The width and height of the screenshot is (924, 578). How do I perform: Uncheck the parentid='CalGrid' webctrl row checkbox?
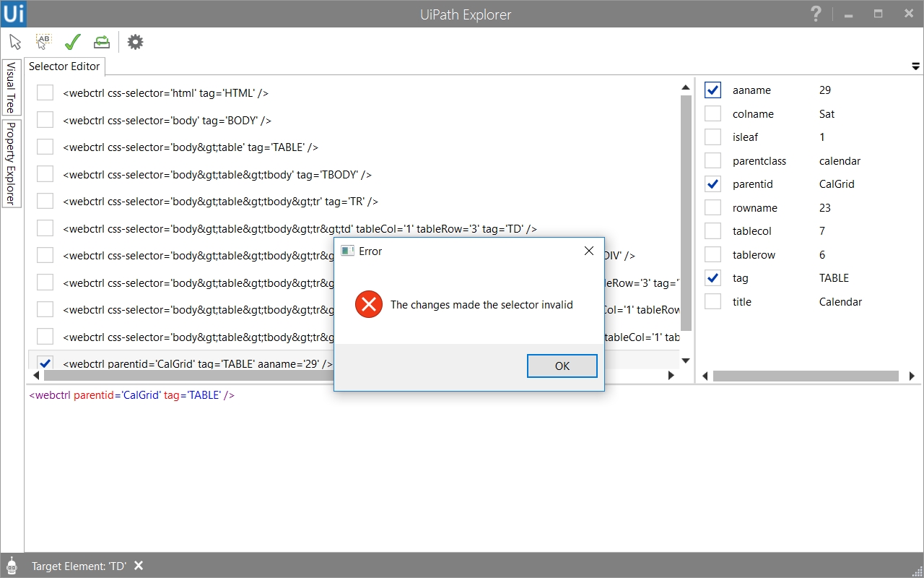pyautogui.click(x=45, y=363)
